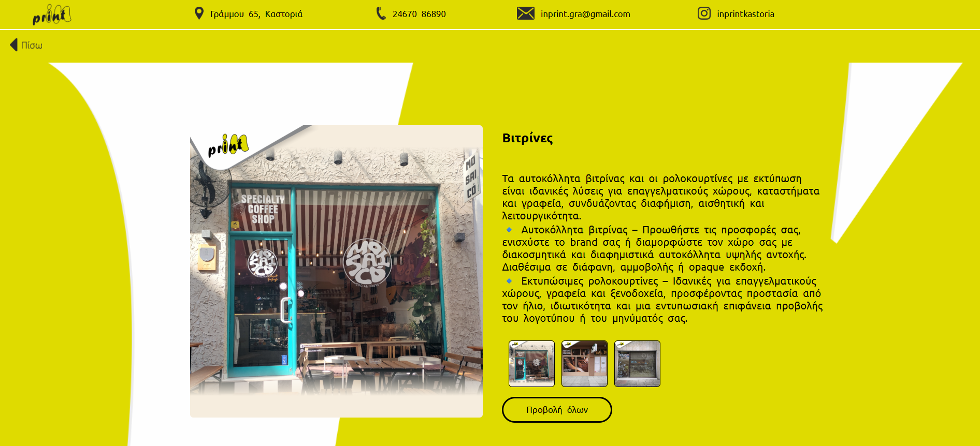980x446 pixels.
Task: Select the third thumbnail with gray shop window
Action: tap(637, 364)
